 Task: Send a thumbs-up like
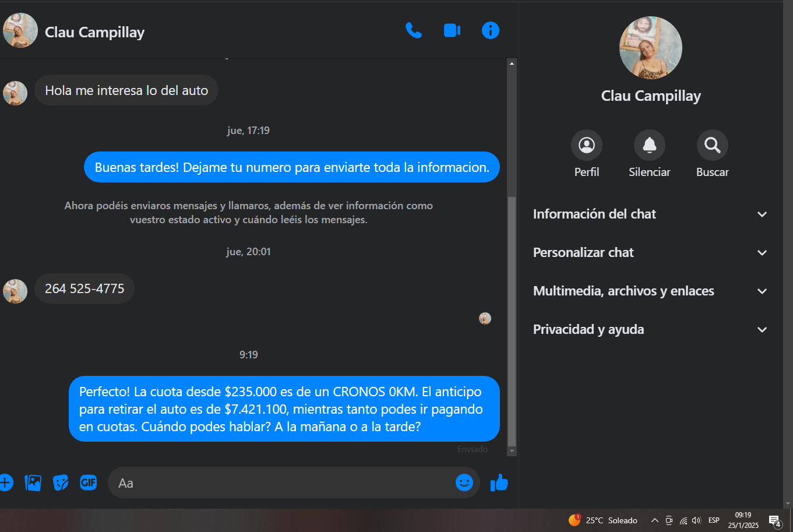click(499, 482)
